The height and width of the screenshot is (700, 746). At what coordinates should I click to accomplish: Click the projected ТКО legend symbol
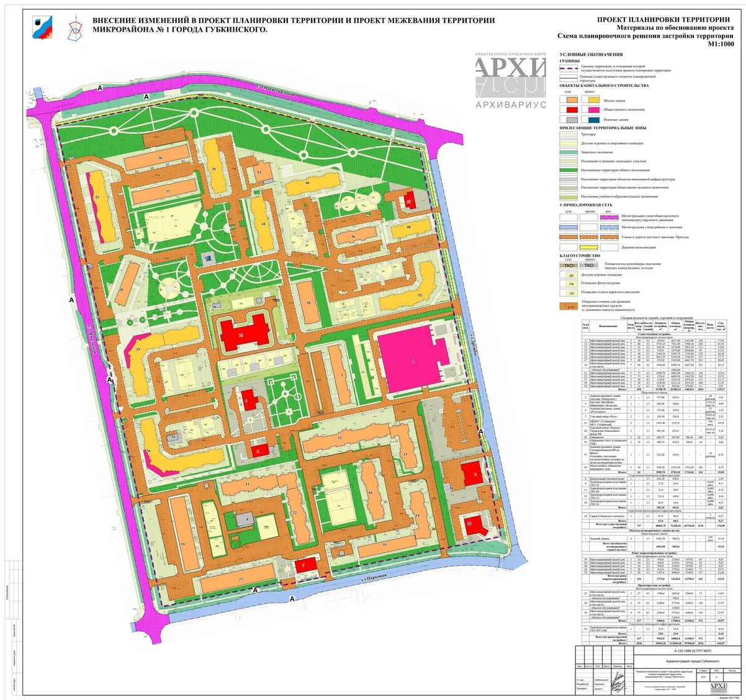click(x=588, y=265)
